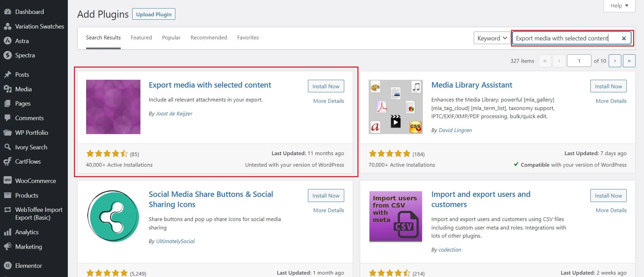Click the Variation Swatches sidebar icon
This screenshot has height=277, width=644.
[7, 26]
